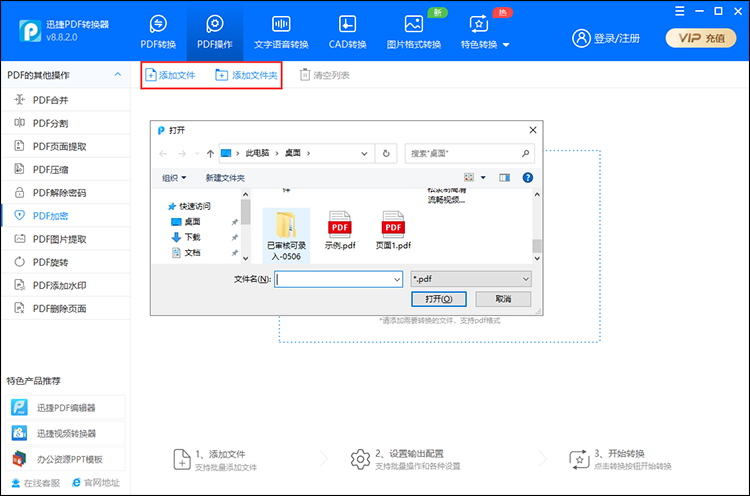Select PDF合并 in sidebar

tap(66, 100)
